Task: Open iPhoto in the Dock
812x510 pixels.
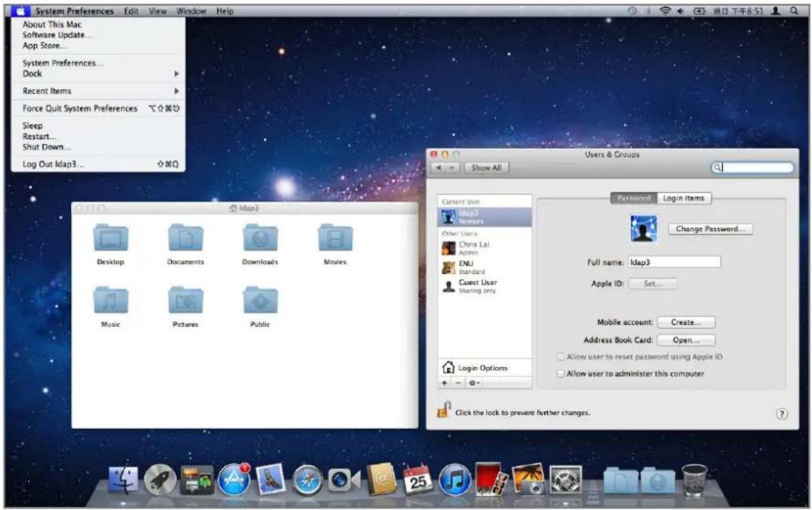Action: (528, 479)
